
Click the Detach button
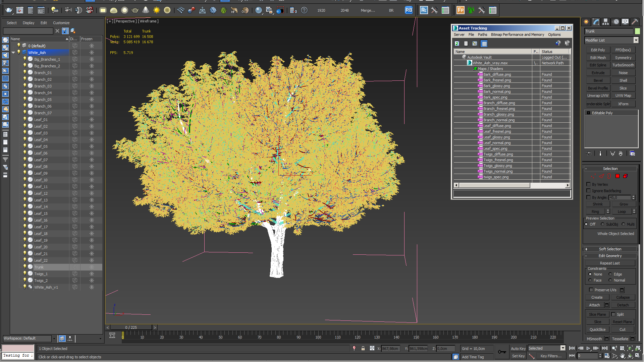pyautogui.click(x=623, y=305)
